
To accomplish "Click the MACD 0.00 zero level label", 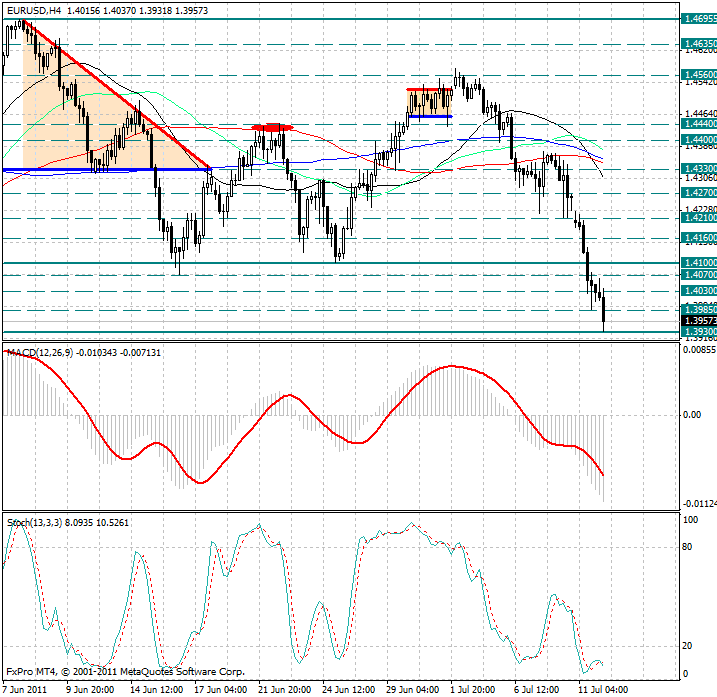I will (691, 414).
